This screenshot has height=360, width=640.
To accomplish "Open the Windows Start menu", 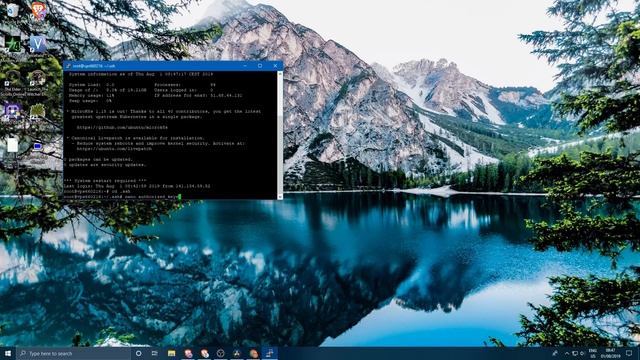I will pyautogui.click(x=8, y=353).
